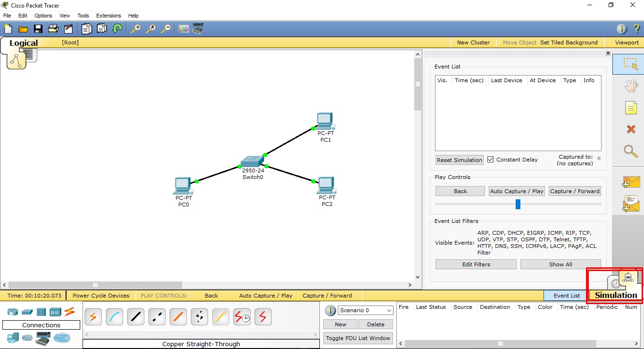Select the Add Simple PDU tool
Image resolution: width=644 pixels, height=349 pixels.
[631, 182]
